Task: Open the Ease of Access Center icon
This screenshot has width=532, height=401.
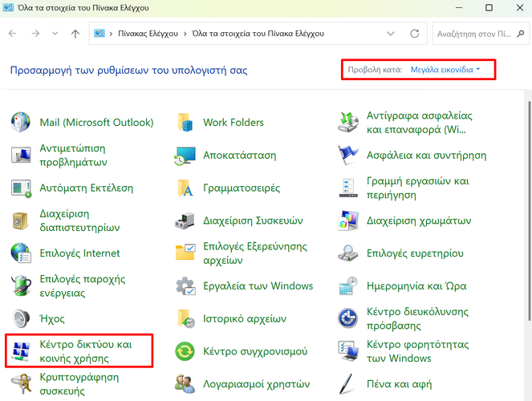Action: tap(347, 318)
